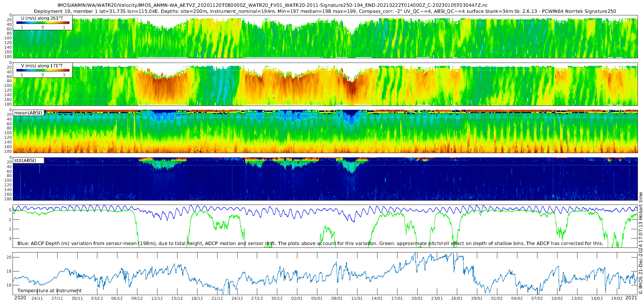Viewport: 644px width, 304px height.
Task: Click the 27/12 date tick
Action: click(x=257, y=298)
